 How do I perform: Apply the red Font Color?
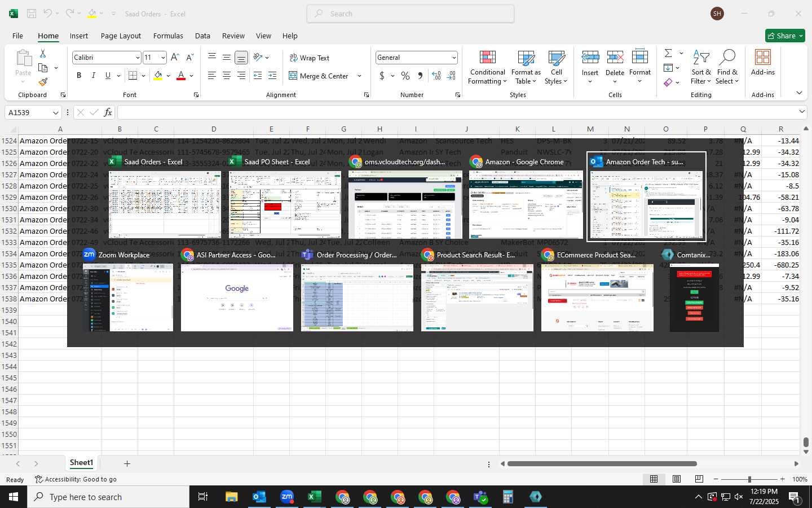(181, 76)
